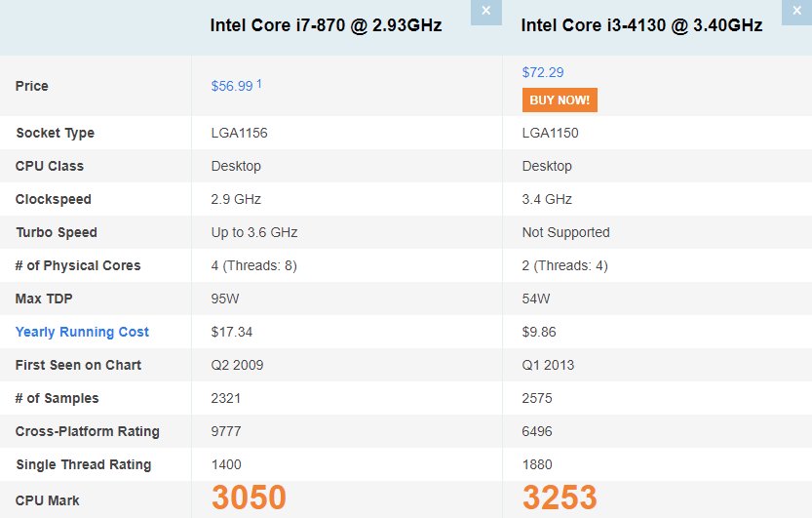
Task: Click the 2321 samples value
Action: (226, 398)
